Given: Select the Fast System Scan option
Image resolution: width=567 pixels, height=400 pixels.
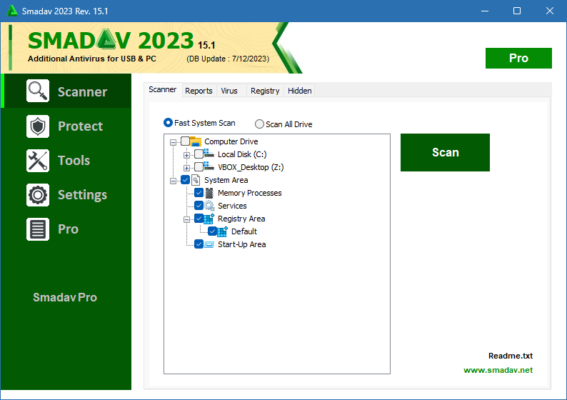Looking at the screenshot, I should tap(199, 123).
